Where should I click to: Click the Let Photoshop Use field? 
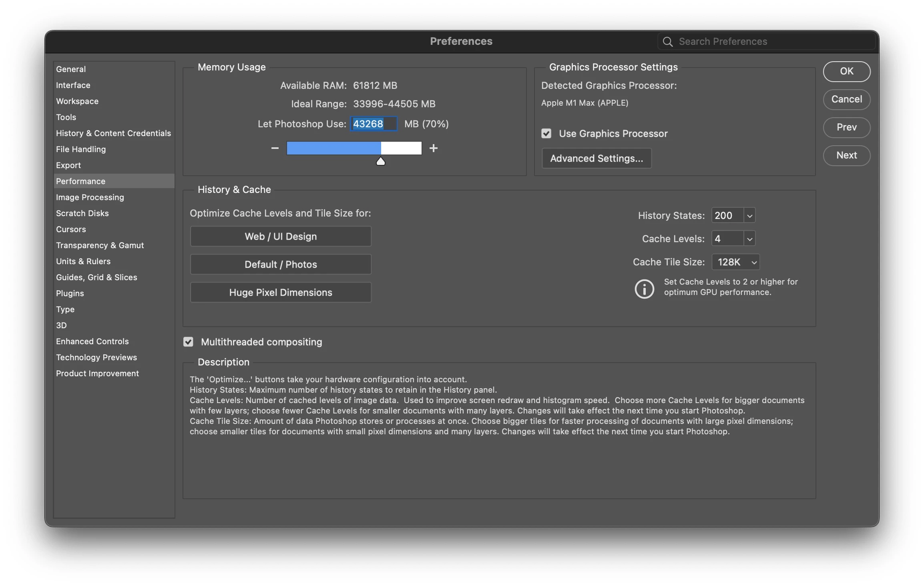point(373,124)
